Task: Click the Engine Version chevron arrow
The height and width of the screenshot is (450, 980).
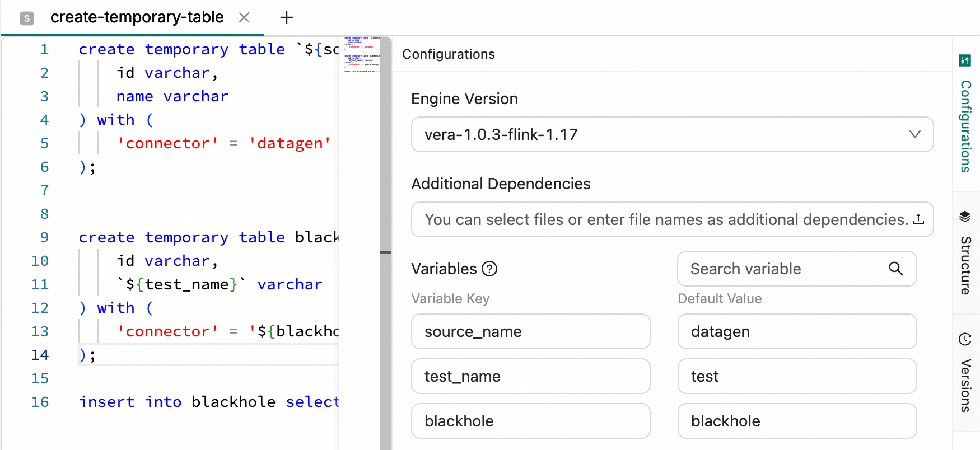Action: click(x=915, y=134)
